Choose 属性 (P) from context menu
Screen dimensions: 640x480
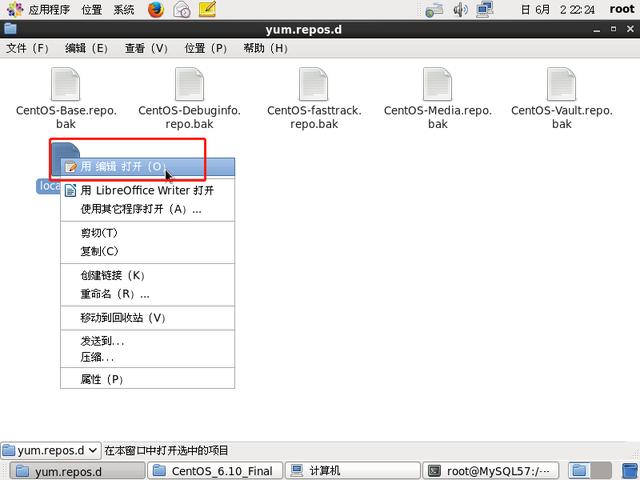pyautogui.click(x=148, y=379)
